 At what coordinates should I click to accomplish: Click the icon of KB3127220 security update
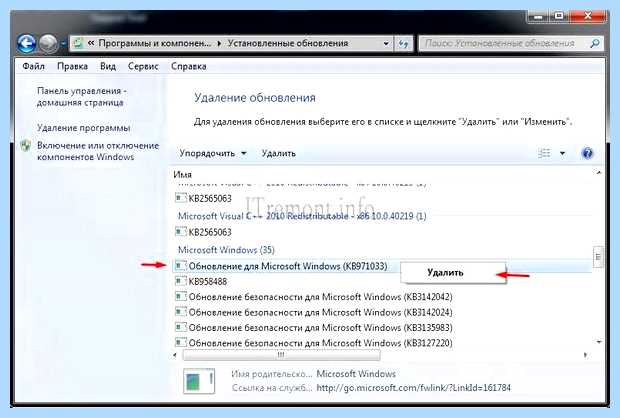point(181,342)
